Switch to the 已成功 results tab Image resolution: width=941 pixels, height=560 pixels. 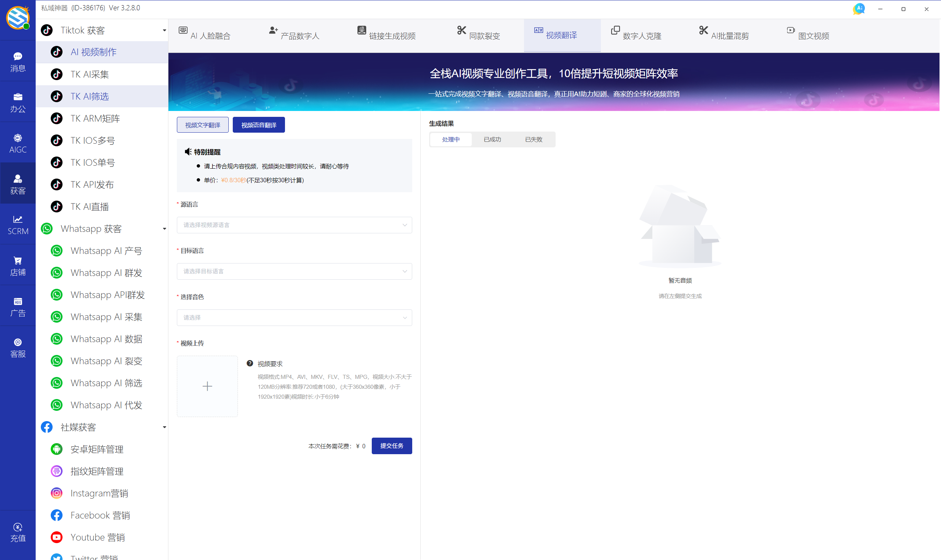(x=492, y=139)
